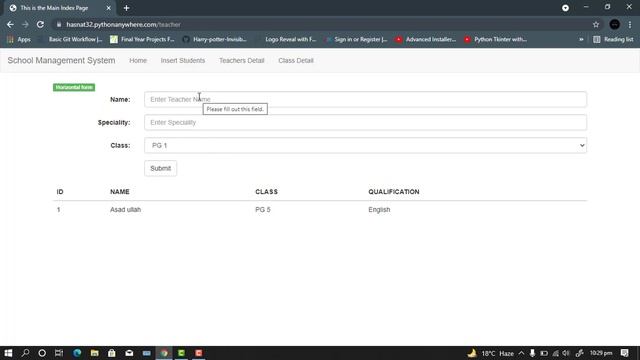The image size is (640, 360).
Task: Close the Main Index Page tab
Action: pos(108,8)
